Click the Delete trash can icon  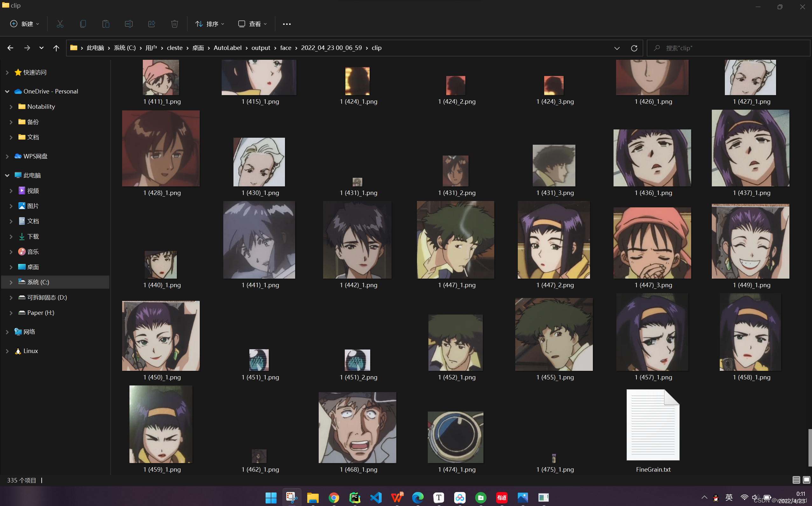coord(174,24)
